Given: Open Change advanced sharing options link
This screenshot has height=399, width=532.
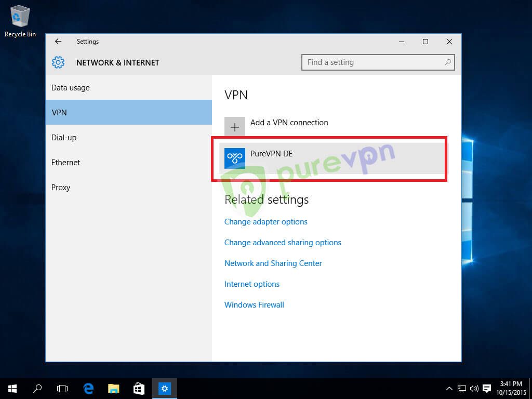Looking at the screenshot, I should click(283, 243).
